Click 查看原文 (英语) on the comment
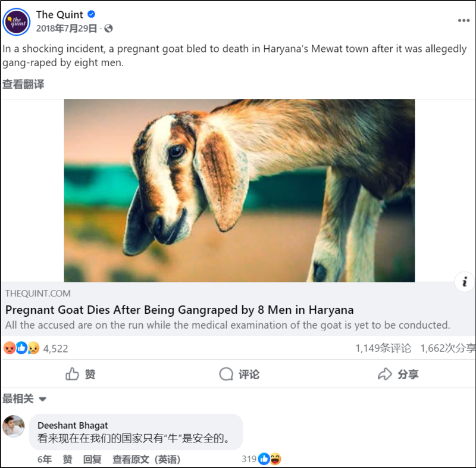The width and height of the screenshot is (476, 468). [x=146, y=459]
